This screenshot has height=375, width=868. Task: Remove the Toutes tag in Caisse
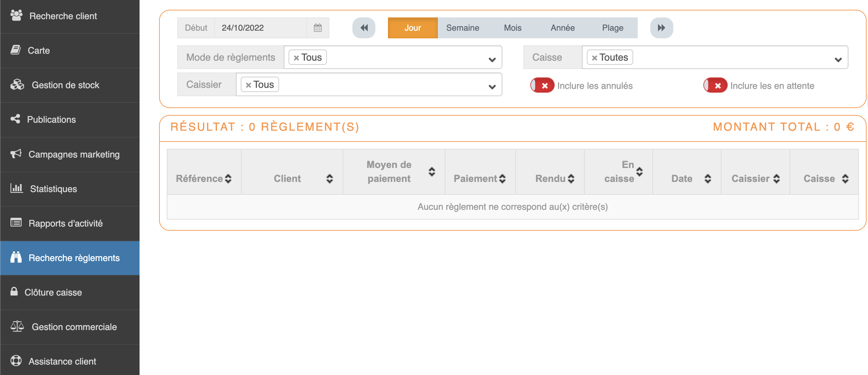pos(594,58)
